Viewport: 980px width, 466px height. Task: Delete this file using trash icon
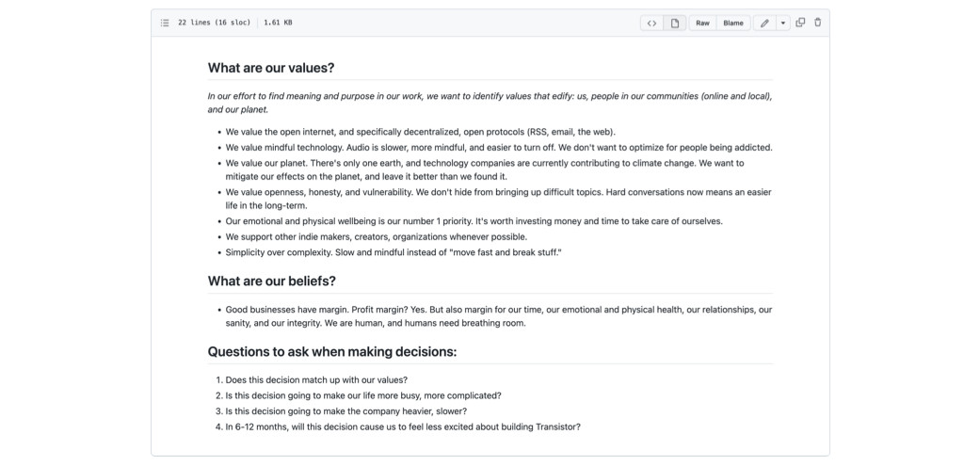click(817, 23)
